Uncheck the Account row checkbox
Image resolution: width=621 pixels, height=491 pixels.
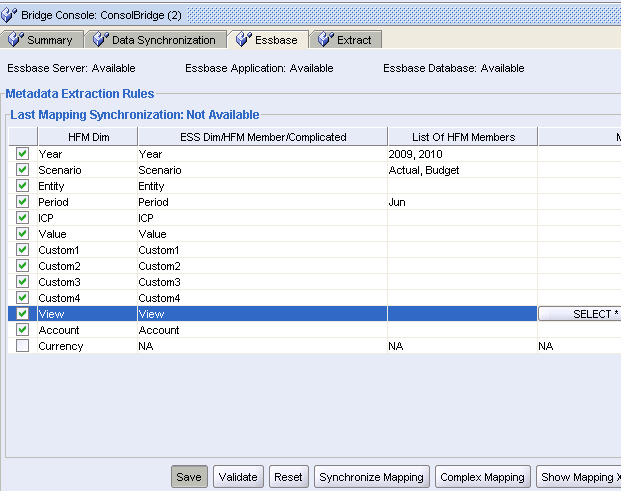[x=22, y=330]
